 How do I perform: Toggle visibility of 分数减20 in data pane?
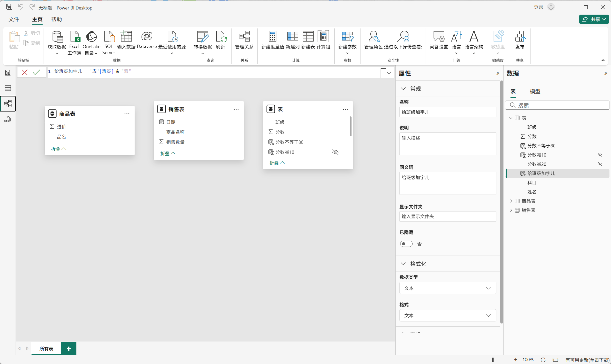(x=600, y=164)
